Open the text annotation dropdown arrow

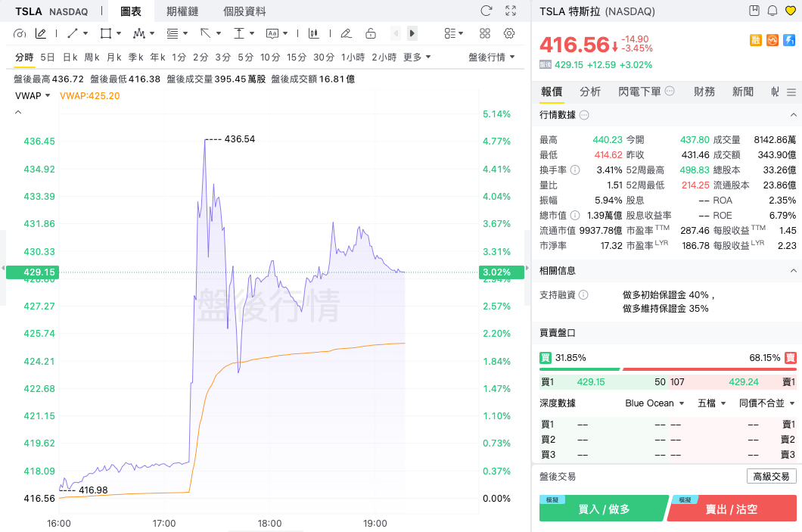coord(285,34)
